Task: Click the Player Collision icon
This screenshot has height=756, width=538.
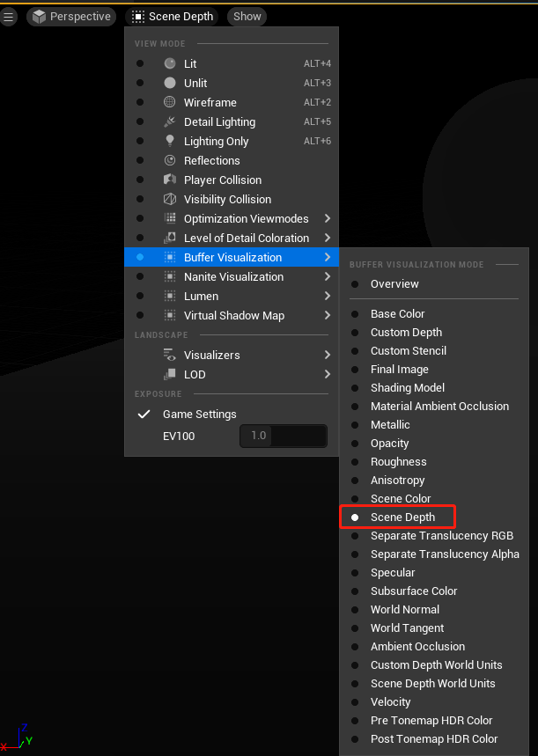Action: (x=170, y=180)
